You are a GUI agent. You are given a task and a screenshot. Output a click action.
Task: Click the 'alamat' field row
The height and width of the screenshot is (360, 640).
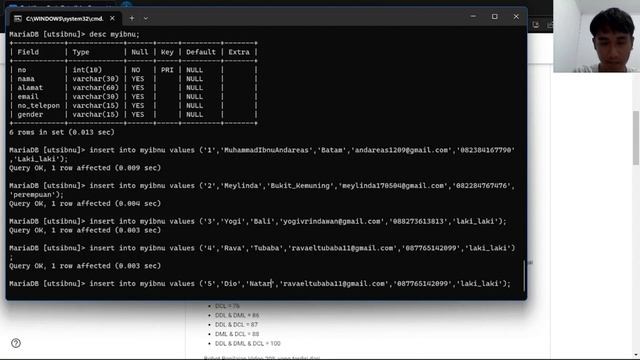coord(133,88)
